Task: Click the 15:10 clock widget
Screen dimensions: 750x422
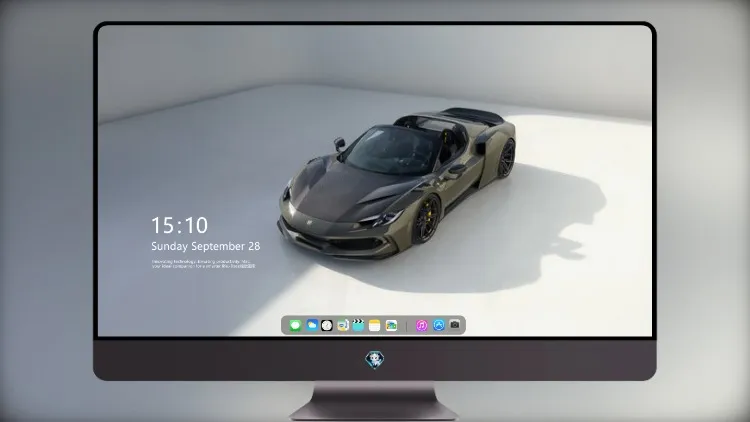Action: 179,225
